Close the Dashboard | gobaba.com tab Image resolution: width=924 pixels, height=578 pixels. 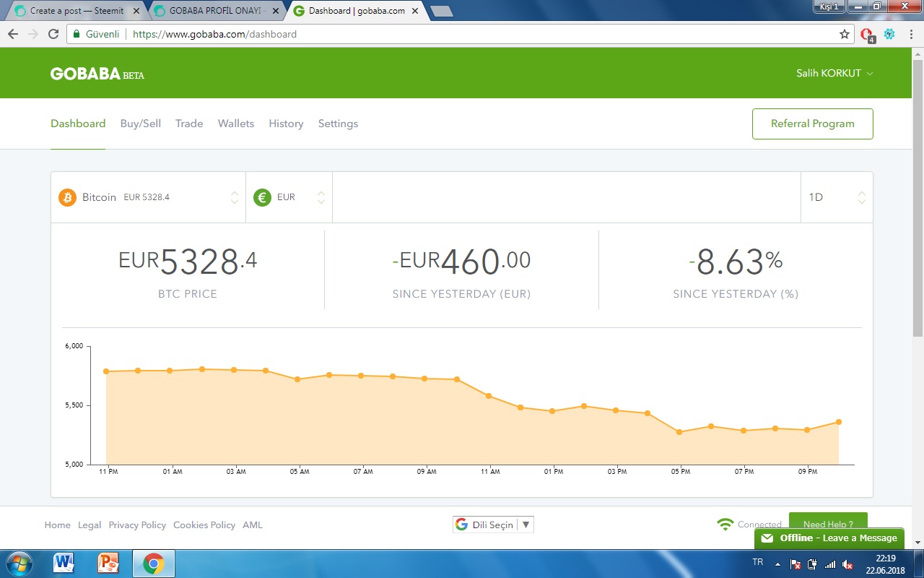pyautogui.click(x=414, y=11)
